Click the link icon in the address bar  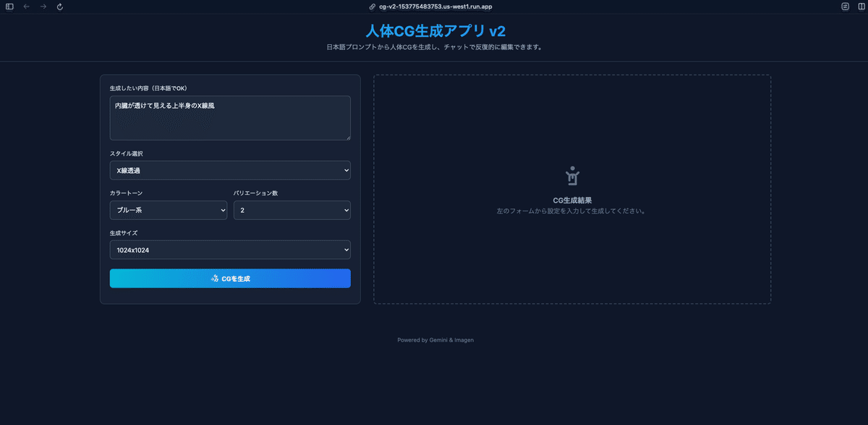click(373, 7)
